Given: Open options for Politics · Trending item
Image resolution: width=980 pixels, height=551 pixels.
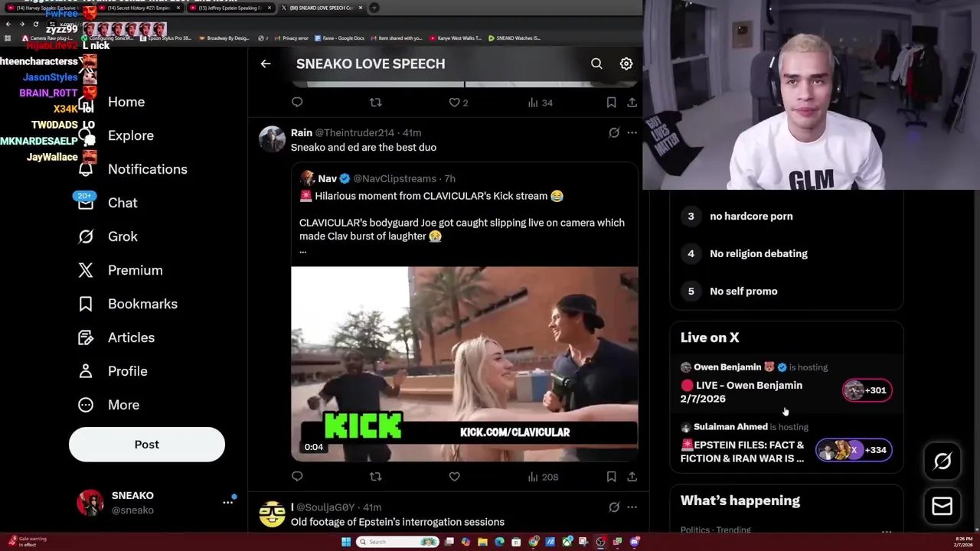Looking at the screenshot, I should [886, 530].
